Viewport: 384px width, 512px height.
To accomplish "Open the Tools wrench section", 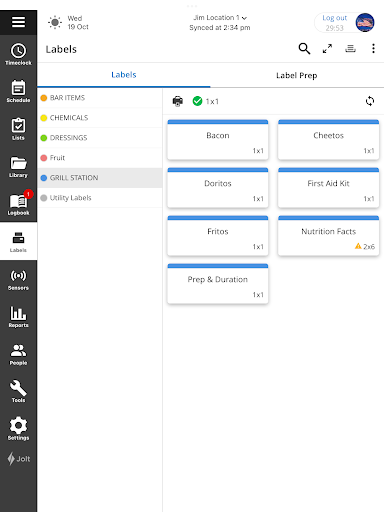I will coord(18,391).
